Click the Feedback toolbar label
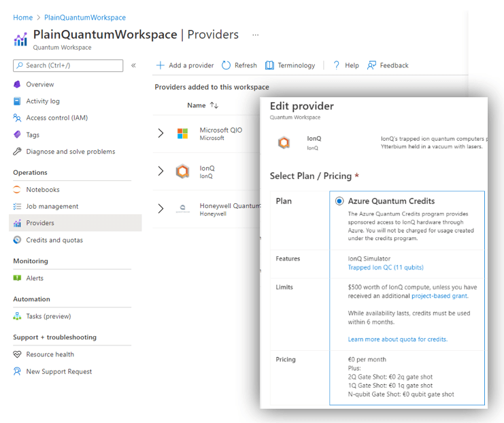The width and height of the screenshot is (504, 423). (x=394, y=65)
